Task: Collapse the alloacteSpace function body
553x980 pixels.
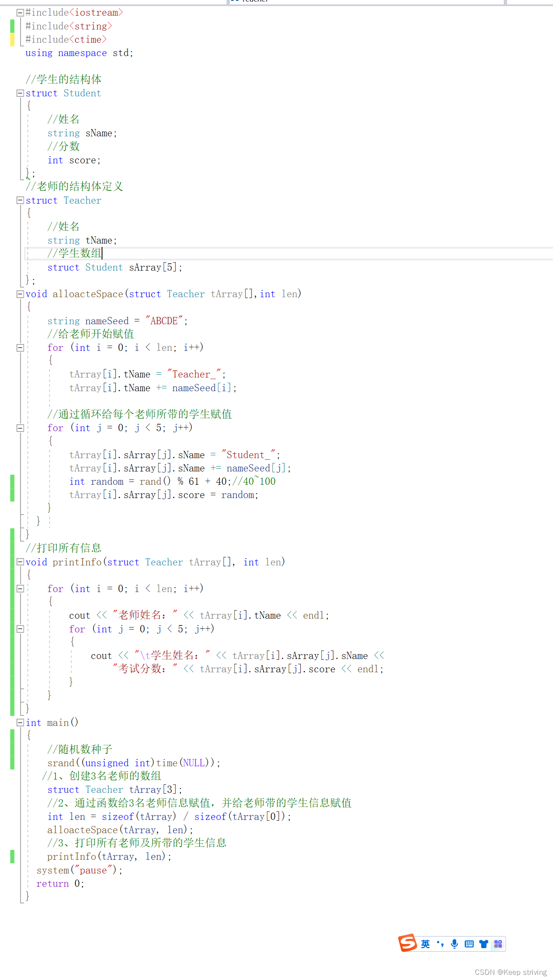Action: 20,294
